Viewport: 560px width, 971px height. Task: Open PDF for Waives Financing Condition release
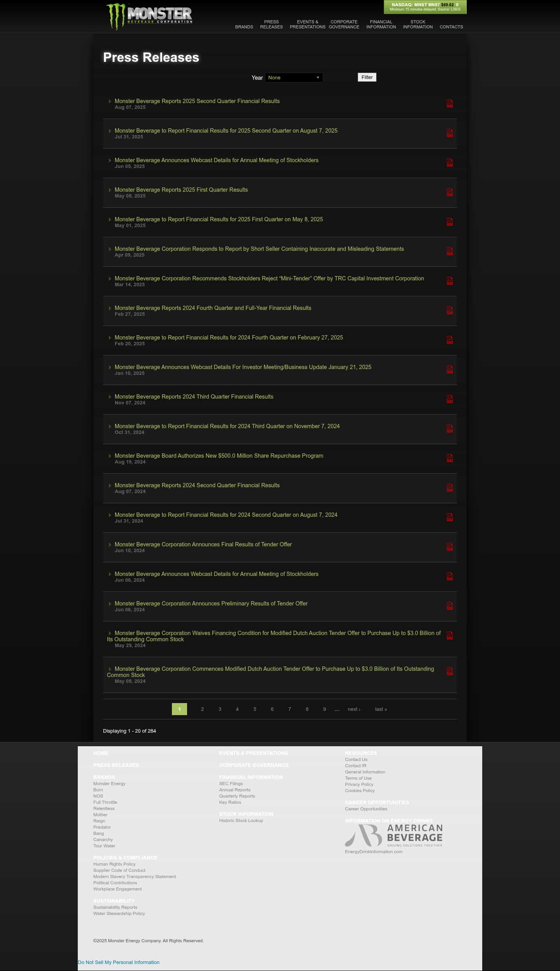click(450, 635)
